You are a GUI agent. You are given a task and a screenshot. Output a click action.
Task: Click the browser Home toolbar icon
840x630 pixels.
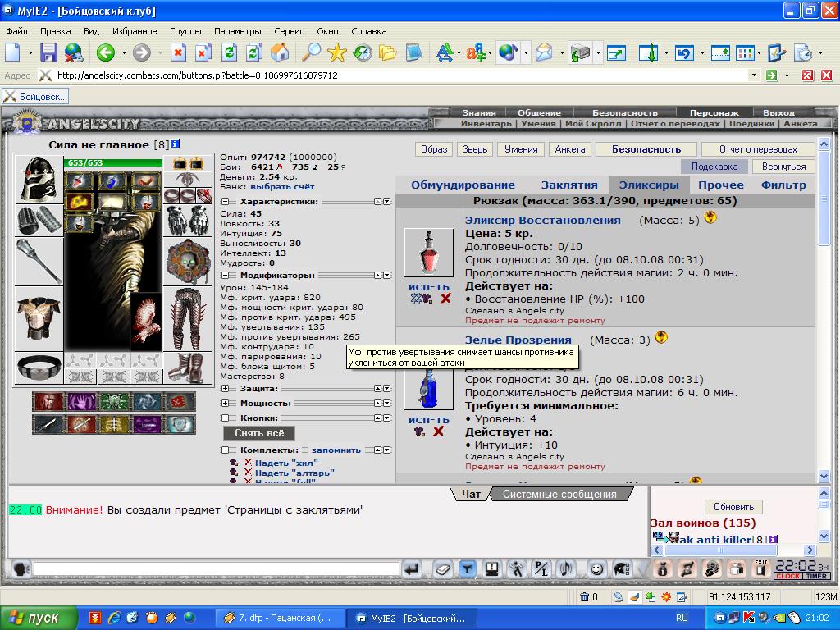pos(280,52)
